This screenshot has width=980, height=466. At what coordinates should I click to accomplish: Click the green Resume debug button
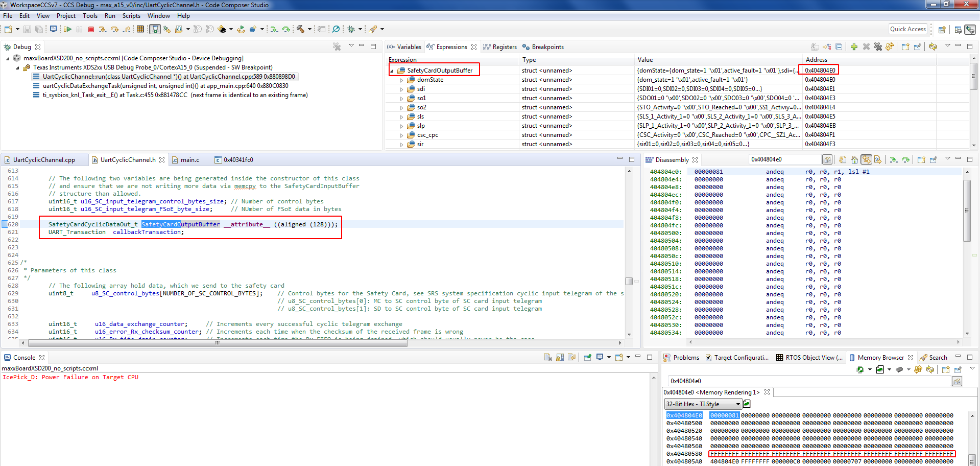(67, 30)
